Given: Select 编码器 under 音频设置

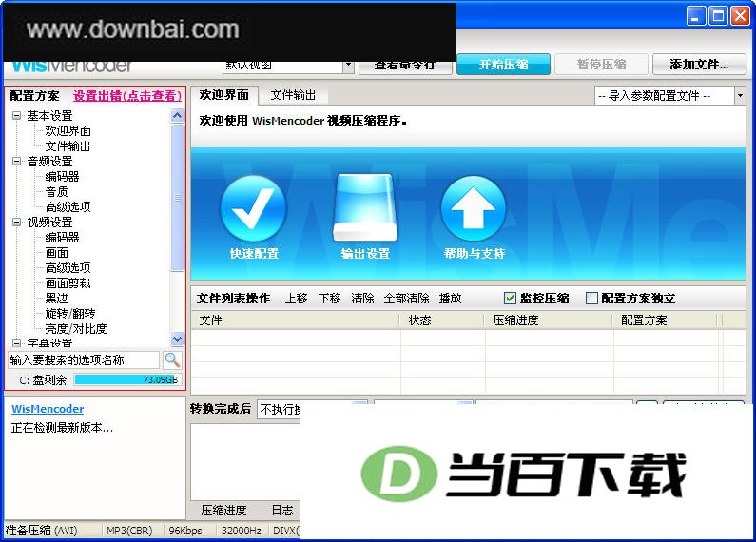Looking at the screenshot, I should (x=62, y=177).
